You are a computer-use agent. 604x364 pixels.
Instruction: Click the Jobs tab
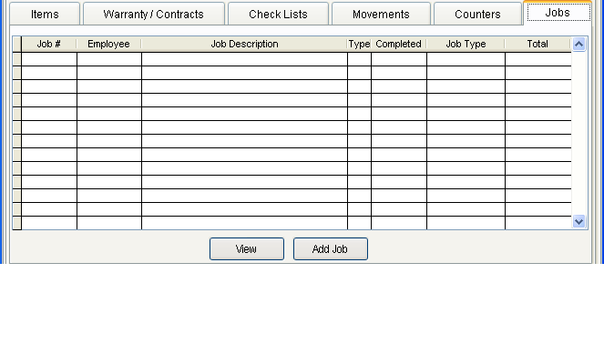point(558,13)
